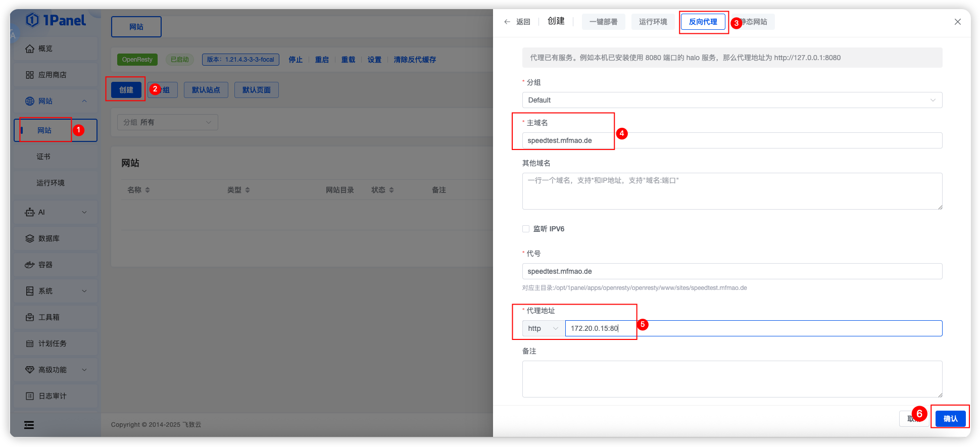
Task: Open 应用商店 grid icon in sidebar
Action: [x=30, y=75]
